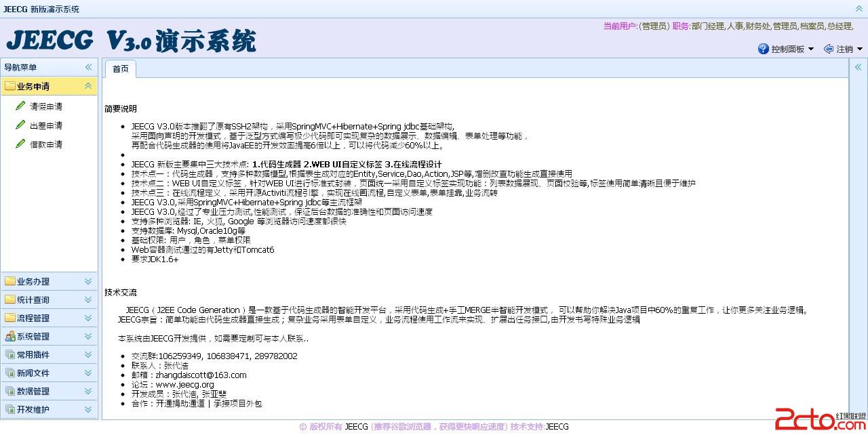Collapse the 导航菜单 sidebar
This screenshot has width=868, height=437.
(x=88, y=67)
